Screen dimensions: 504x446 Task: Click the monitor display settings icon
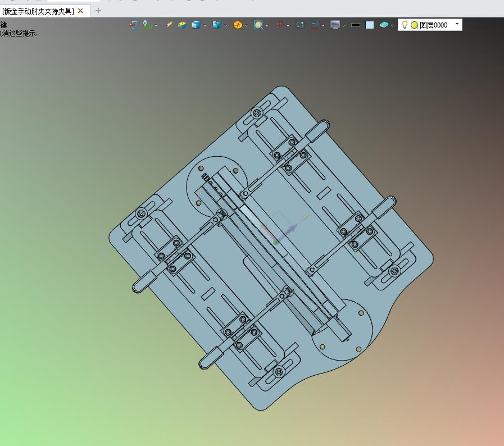[x=335, y=25]
